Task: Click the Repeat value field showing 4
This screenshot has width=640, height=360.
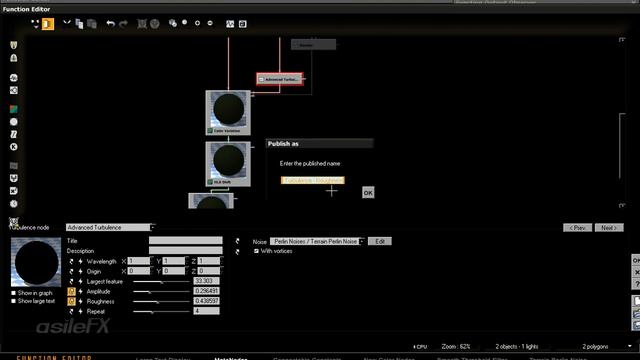Action: click(x=206, y=311)
